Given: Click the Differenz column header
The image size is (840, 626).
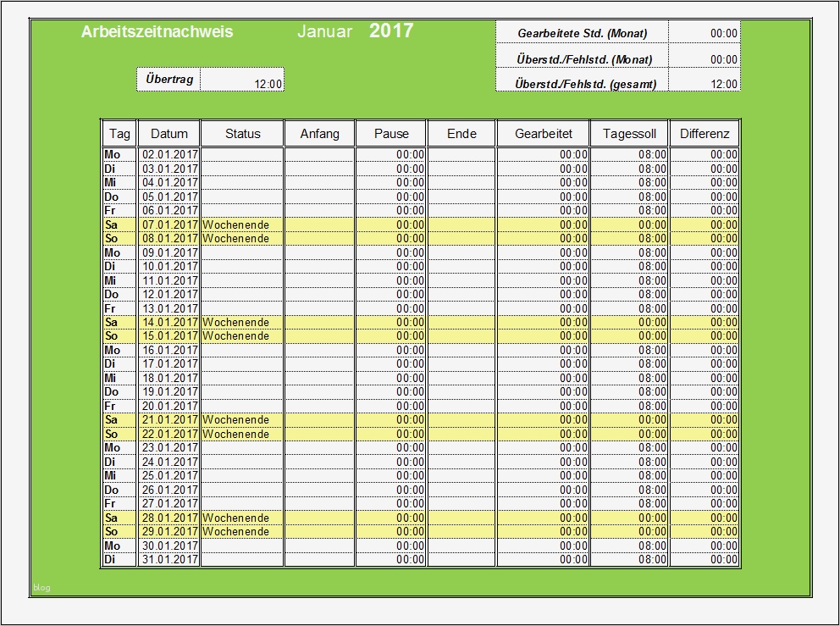Looking at the screenshot, I should (x=704, y=132).
